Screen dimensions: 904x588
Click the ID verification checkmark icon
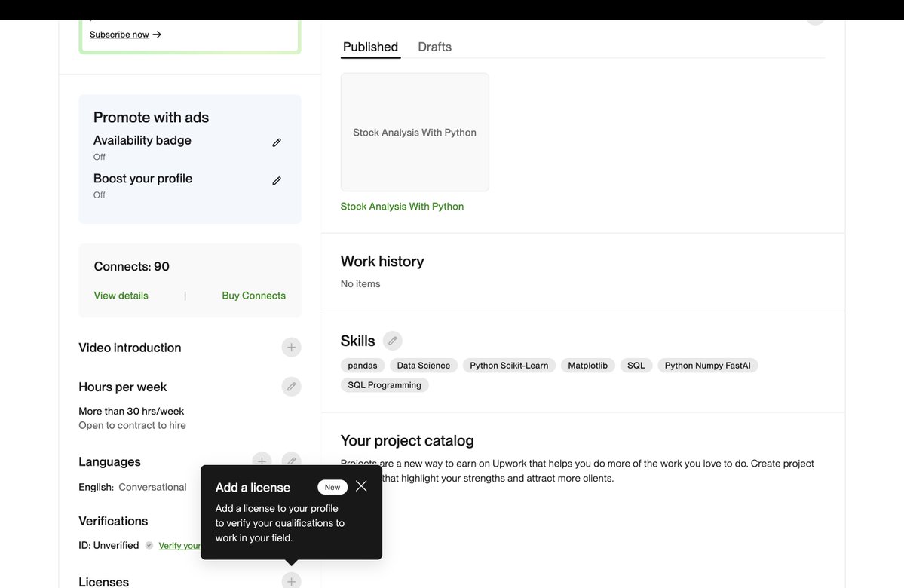click(149, 545)
